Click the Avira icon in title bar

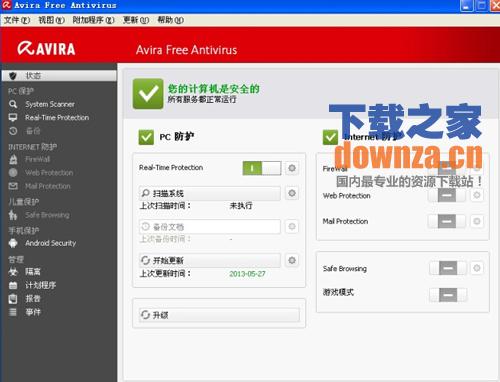pyautogui.click(x=7, y=5)
